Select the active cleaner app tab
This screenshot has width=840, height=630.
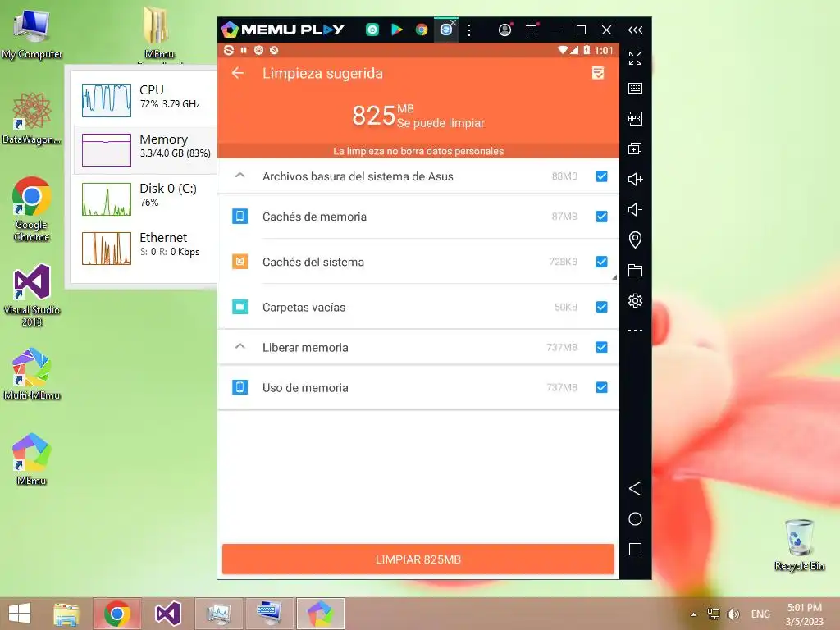coord(445,30)
